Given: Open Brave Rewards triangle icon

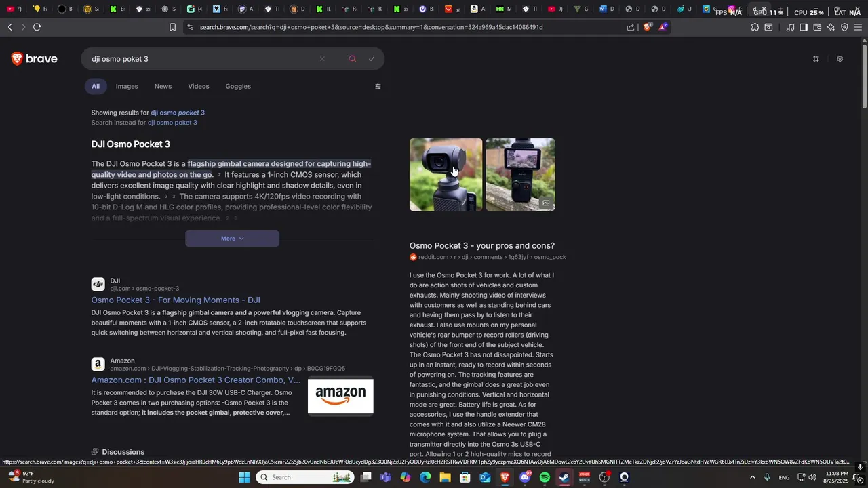Looking at the screenshot, I should pyautogui.click(x=663, y=27).
